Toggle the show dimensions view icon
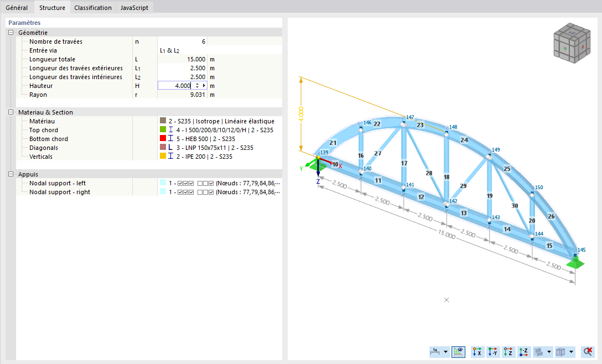Screen dimensions: 602x364 coord(458,351)
